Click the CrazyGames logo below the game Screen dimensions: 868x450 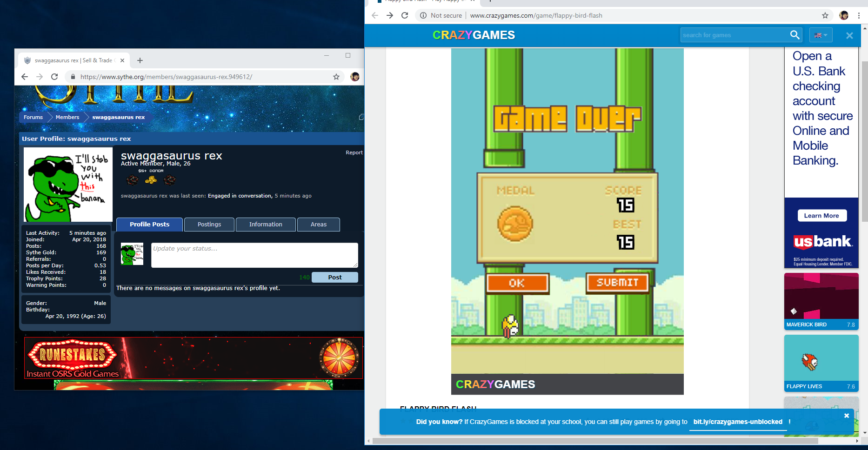[x=495, y=384]
